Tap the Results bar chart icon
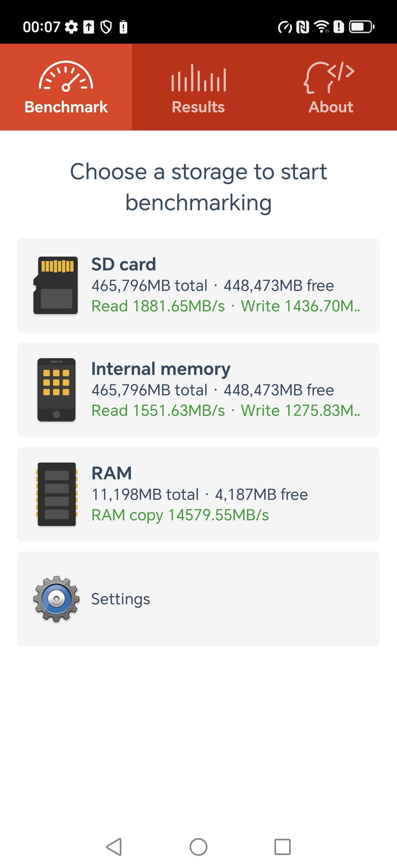Screen dimensions: 397x868 coord(198,78)
